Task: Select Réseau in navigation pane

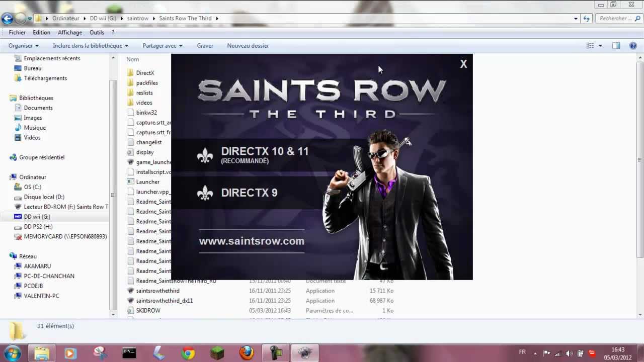Action: [23, 256]
